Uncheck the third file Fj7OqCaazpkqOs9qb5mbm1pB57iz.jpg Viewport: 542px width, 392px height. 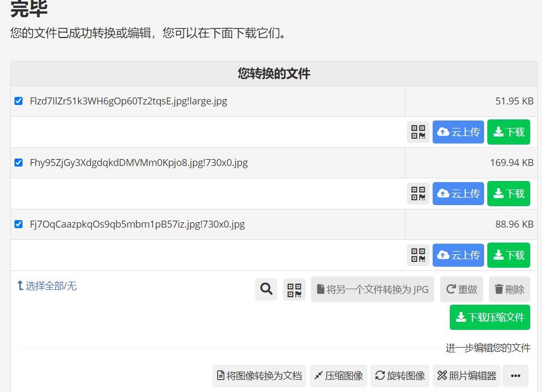coord(18,224)
